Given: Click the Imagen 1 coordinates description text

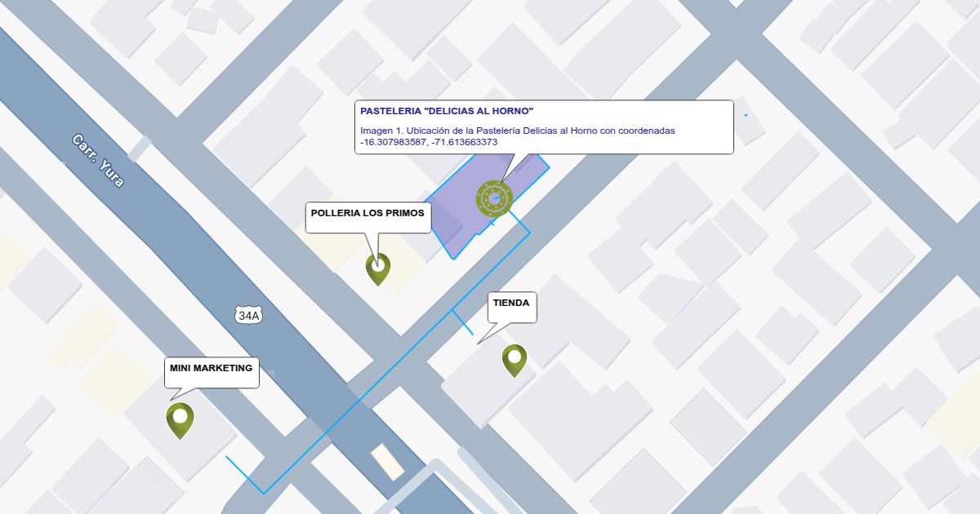Looking at the screenshot, I should pos(517,136).
